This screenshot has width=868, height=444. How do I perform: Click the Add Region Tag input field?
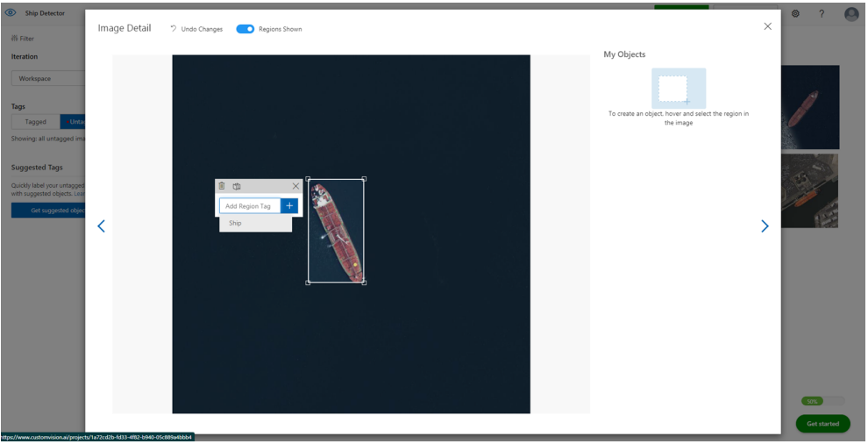pos(250,205)
